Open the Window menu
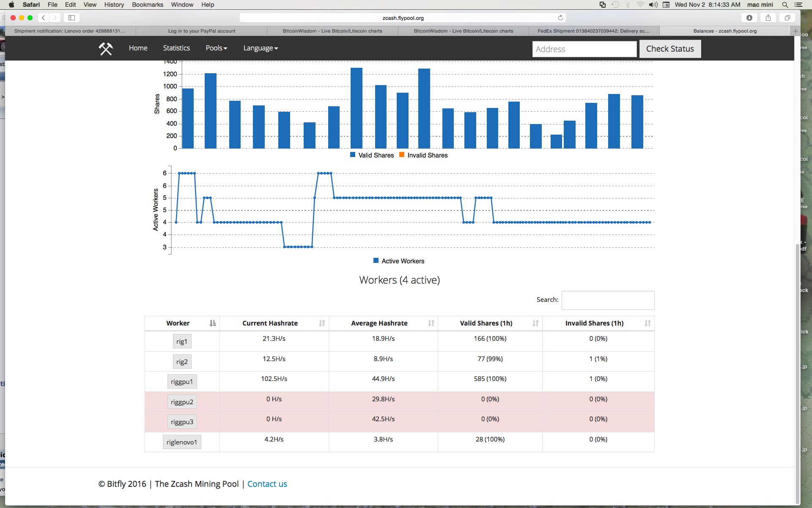Screen dimensions: 812x508 pos(182,5)
